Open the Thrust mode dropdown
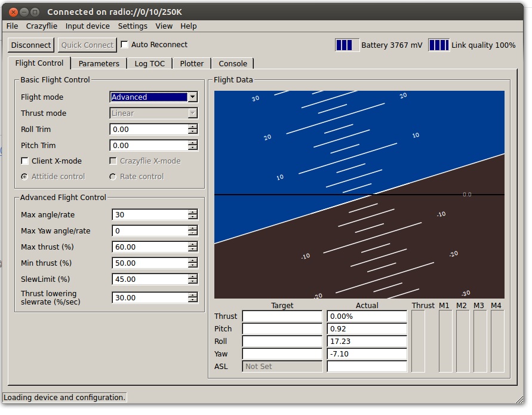The image size is (532, 415). point(192,113)
